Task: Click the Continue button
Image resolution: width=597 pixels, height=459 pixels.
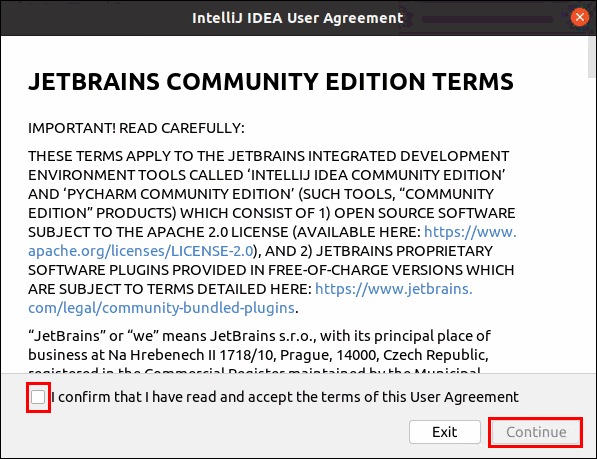Action: coord(536,432)
